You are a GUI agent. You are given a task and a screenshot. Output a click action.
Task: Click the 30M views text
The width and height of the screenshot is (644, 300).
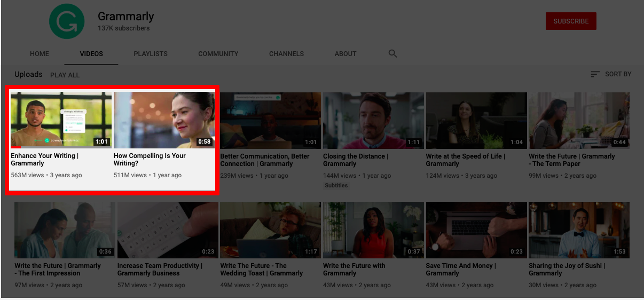click(544, 285)
